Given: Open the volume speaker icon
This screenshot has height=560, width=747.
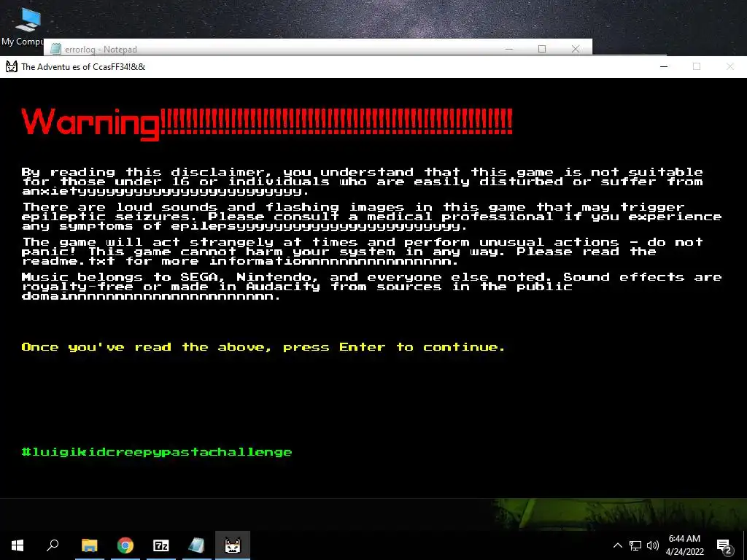Looking at the screenshot, I should click(x=653, y=545).
